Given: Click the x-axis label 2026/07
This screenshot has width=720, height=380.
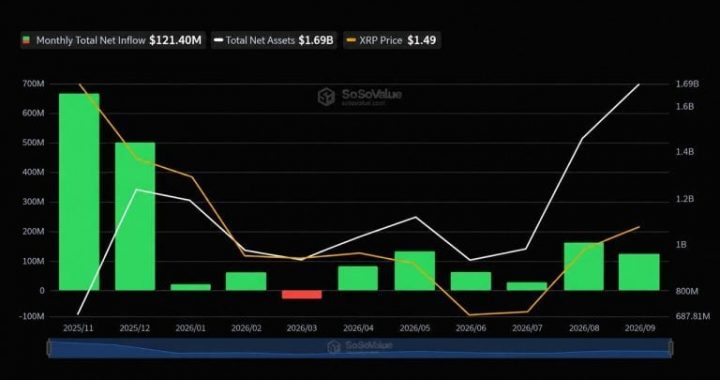Looking at the screenshot, I should (x=527, y=328).
